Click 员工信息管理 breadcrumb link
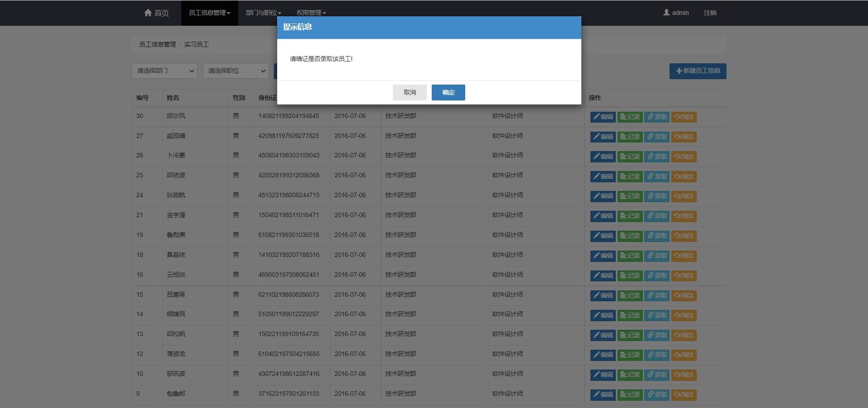Viewport: 868px width, 408px height. coord(157,44)
